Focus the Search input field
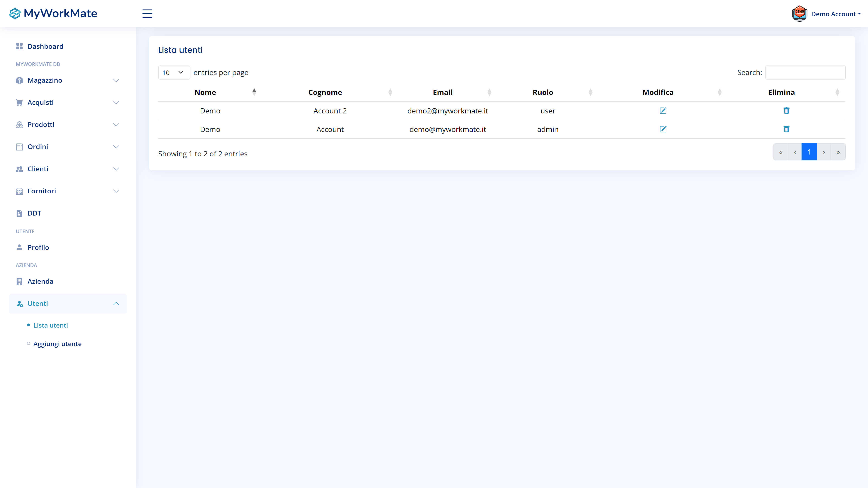The height and width of the screenshot is (488, 868). click(x=805, y=72)
